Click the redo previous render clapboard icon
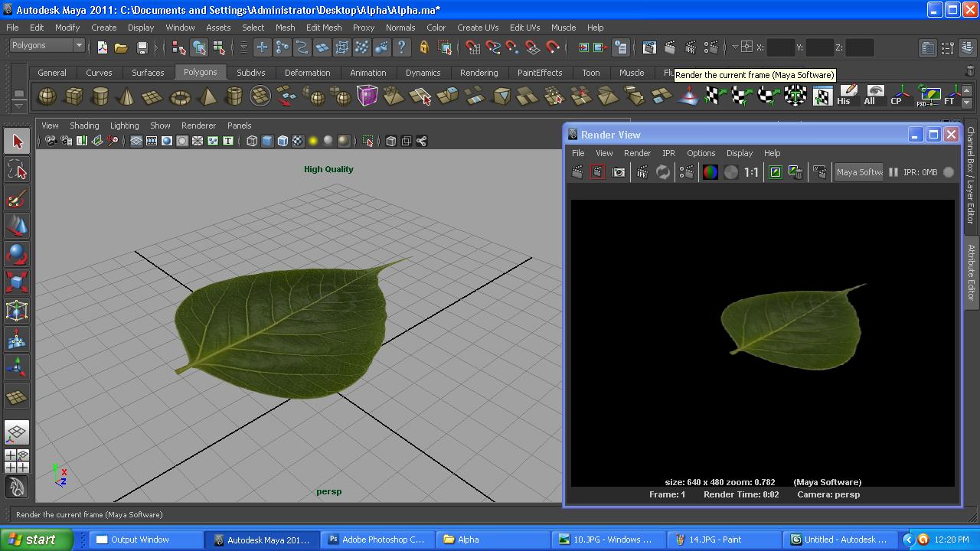Image resolution: width=980 pixels, height=551 pixels. [x=577, y=171]
